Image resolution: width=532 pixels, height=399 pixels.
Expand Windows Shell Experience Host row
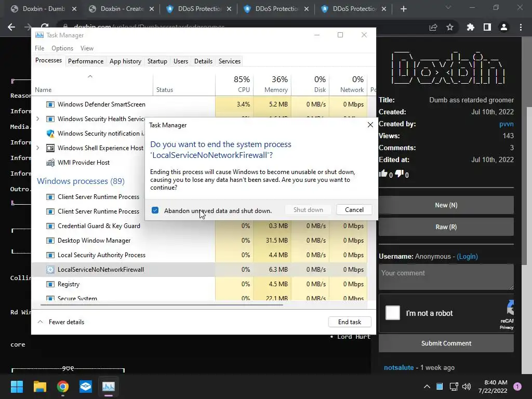pos(37,148)
